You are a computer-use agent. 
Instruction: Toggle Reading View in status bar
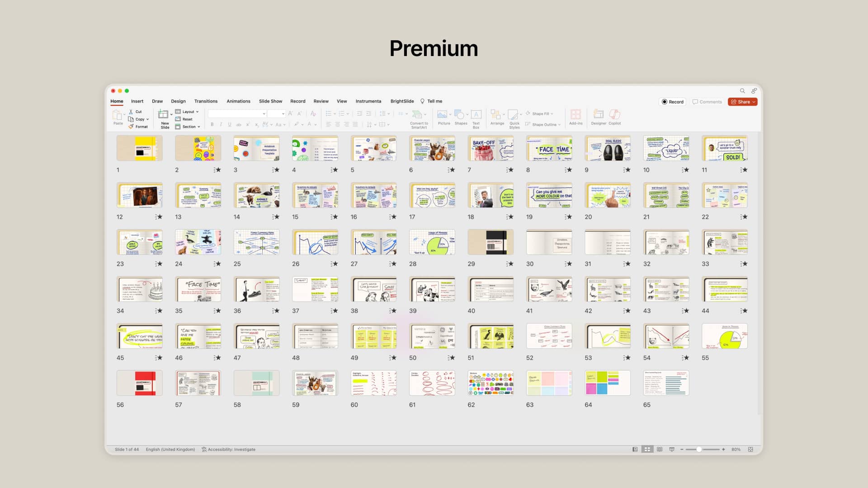660,450
